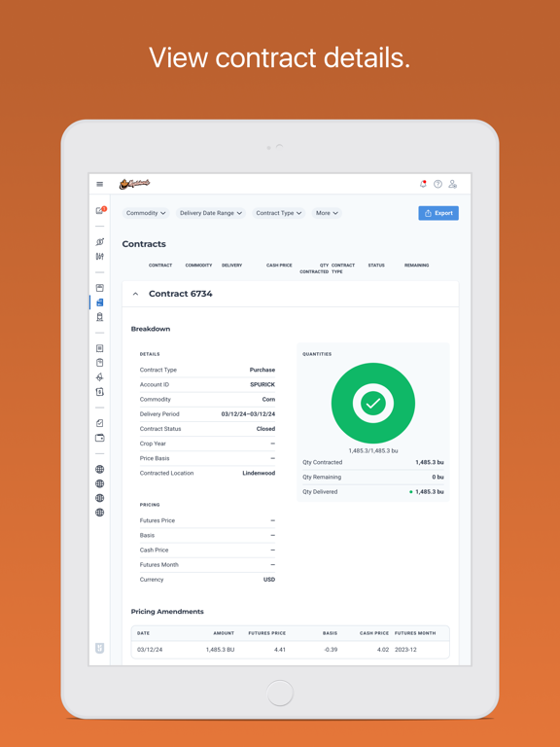Screen dimensions: 560x747
Task: Click the blue Export button
Action: [438, 213]
